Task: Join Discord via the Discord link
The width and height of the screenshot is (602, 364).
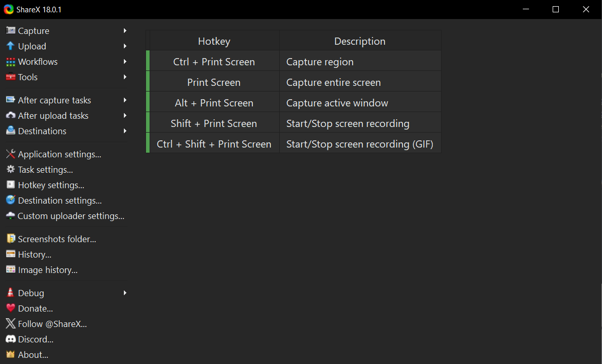Action: pyautogui.click(x=34, y=339)
